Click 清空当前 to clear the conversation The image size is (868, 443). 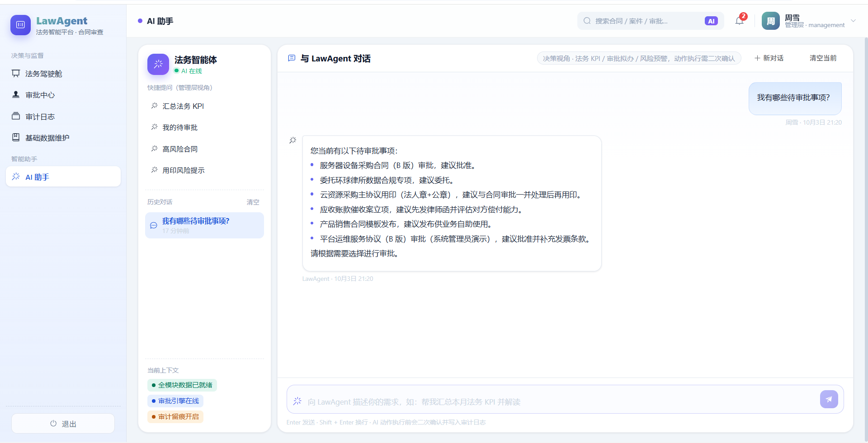click(x=823, y=58)
